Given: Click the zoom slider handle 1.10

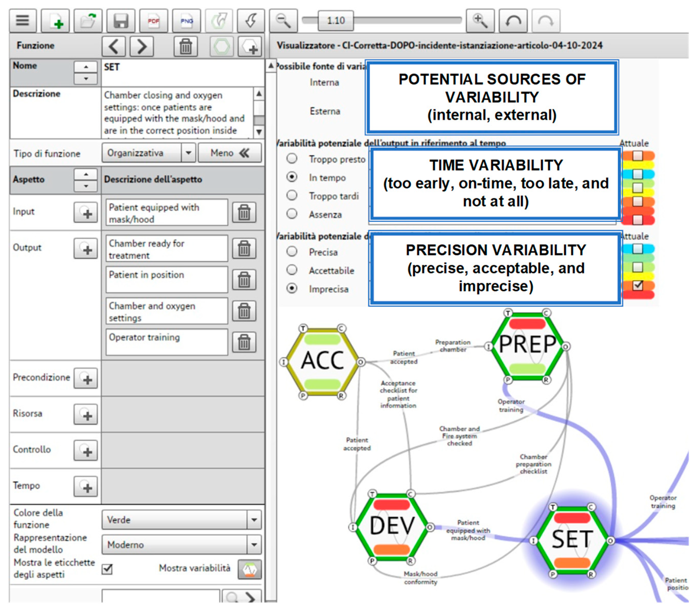Looking at the screenshot, I should tap(335, 20).
